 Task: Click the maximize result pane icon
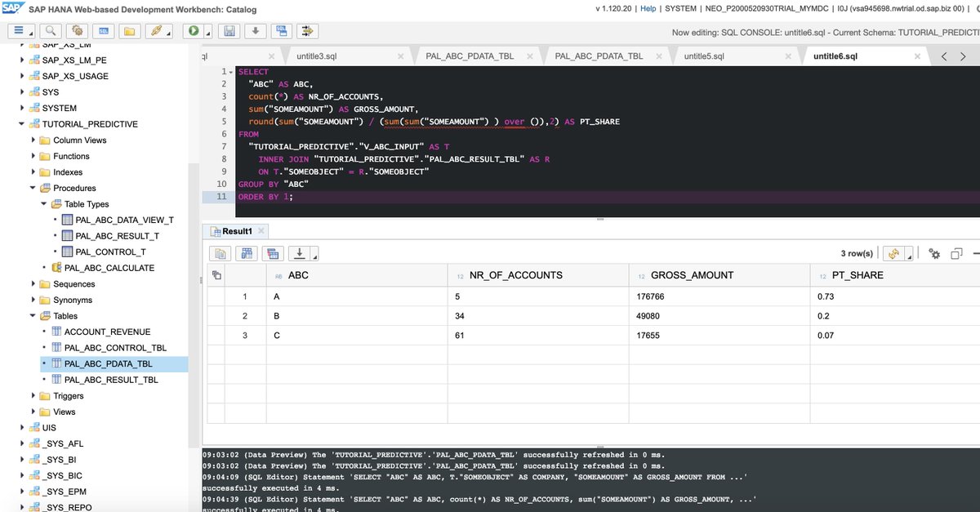coord(957,253)
